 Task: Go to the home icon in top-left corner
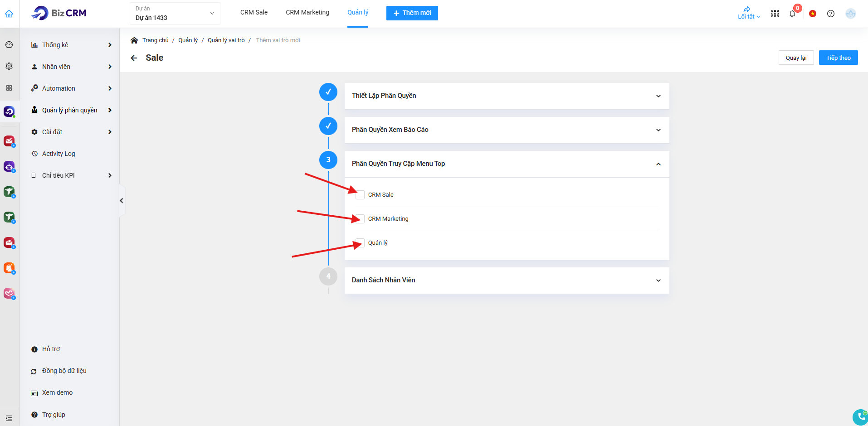pos(9,14)
